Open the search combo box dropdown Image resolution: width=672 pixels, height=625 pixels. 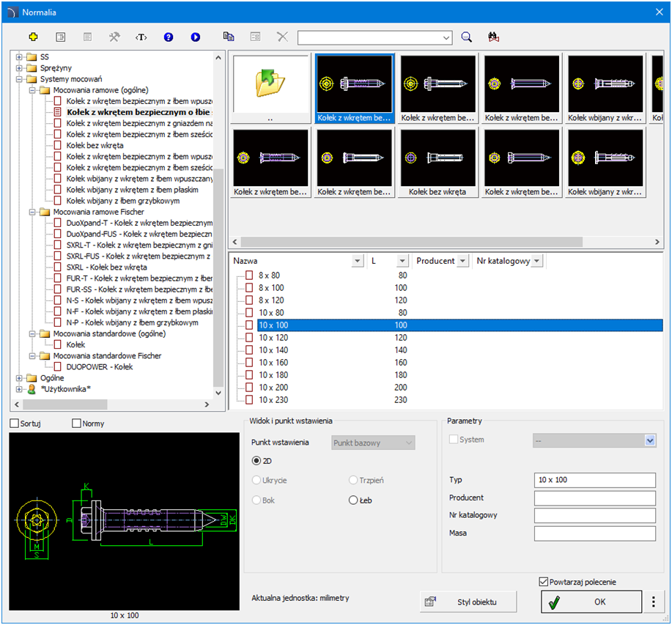[x=447, y=37]
